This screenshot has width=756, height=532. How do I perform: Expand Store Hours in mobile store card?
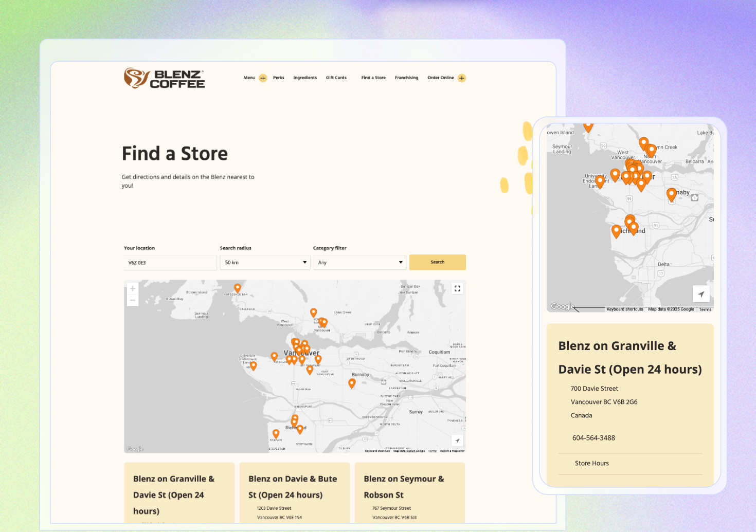630,463
